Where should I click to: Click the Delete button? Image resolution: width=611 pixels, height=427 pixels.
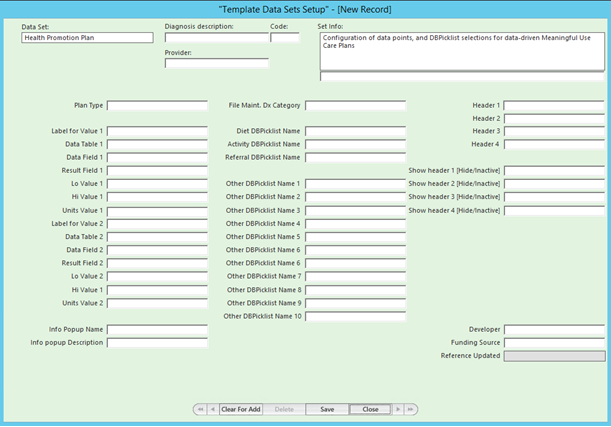pyautogui.click(x=284, y=409)
